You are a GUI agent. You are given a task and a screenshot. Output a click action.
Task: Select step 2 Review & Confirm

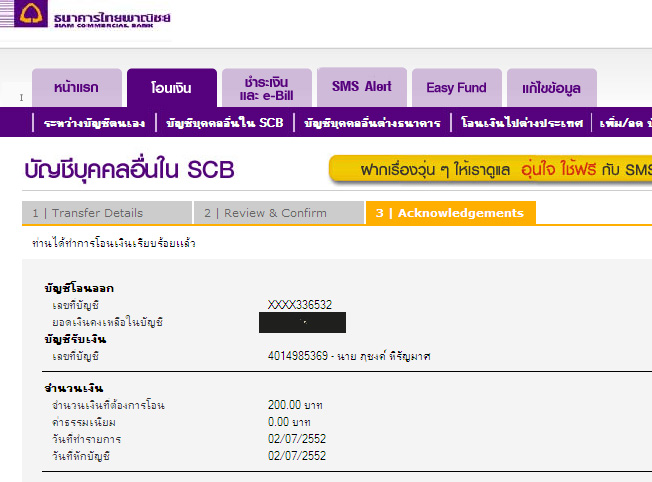click(x=279, y=213)
